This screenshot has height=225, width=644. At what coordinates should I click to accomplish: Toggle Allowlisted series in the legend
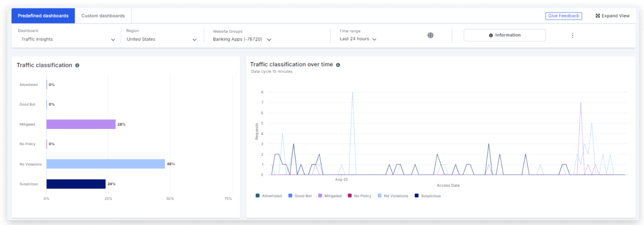(269, 196)
